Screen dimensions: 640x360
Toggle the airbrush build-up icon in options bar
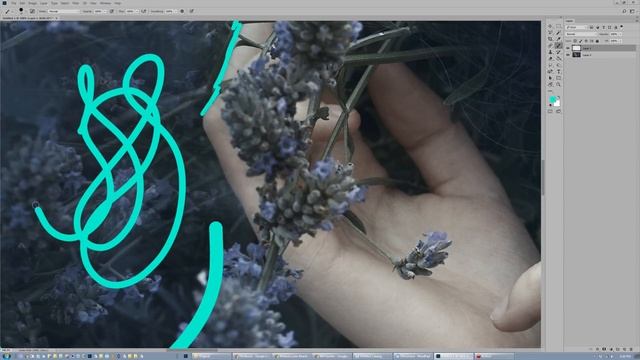pyautogui.click(x=144, y=11)
